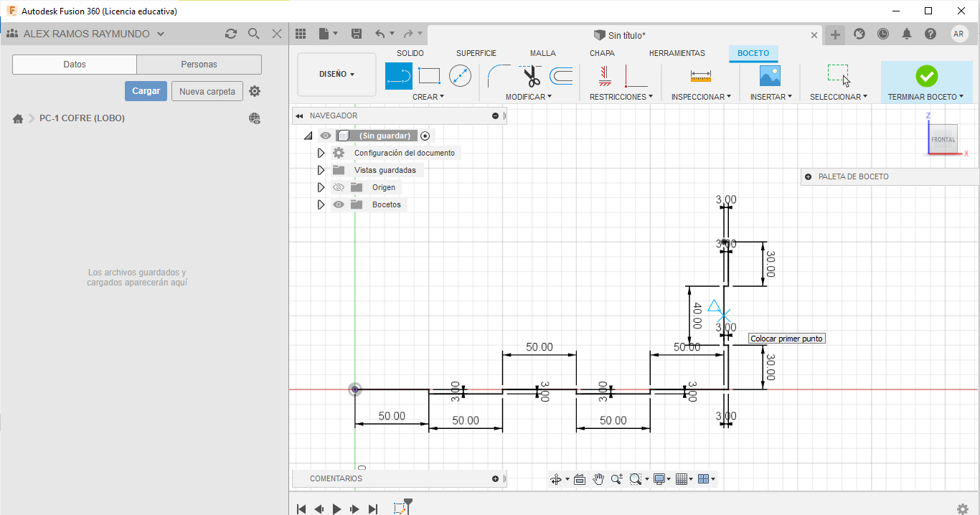Play the design timeline

click(337, 509)
